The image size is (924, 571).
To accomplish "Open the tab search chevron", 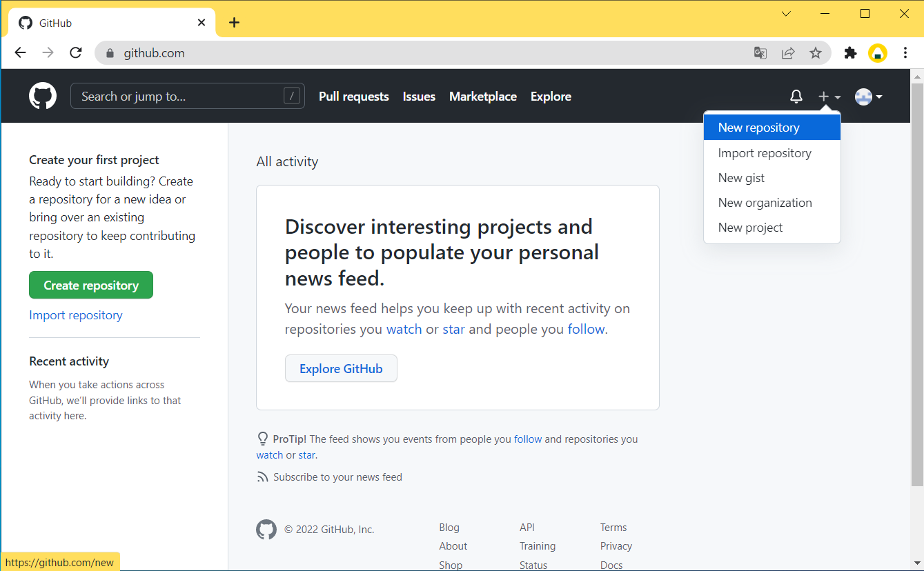I will tap(786, 14).
